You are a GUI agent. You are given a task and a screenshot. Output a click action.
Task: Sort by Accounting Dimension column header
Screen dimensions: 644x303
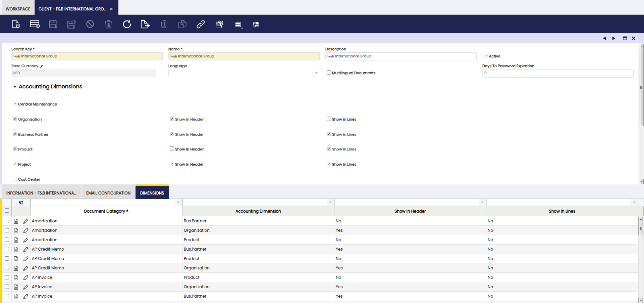(x=258, y=211)
